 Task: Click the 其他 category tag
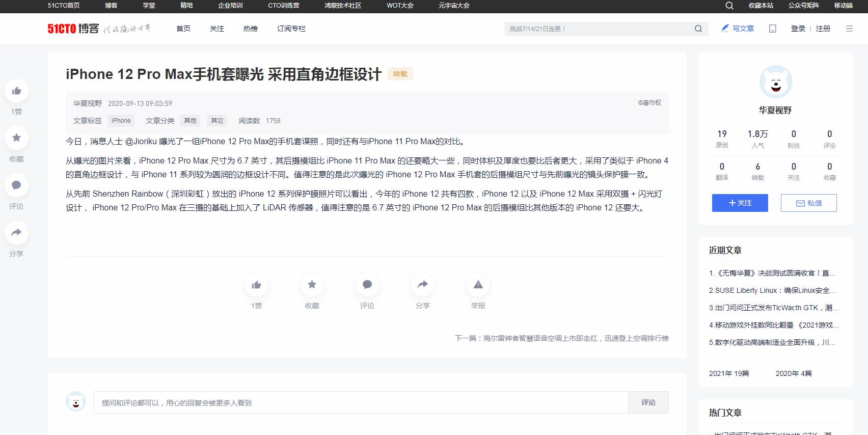(190, 121)
